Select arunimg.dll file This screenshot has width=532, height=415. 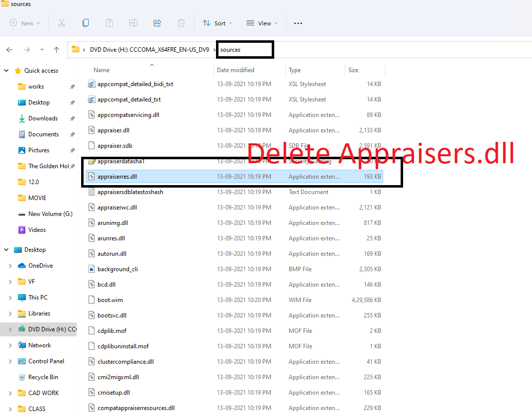click(x=112, y=223)
